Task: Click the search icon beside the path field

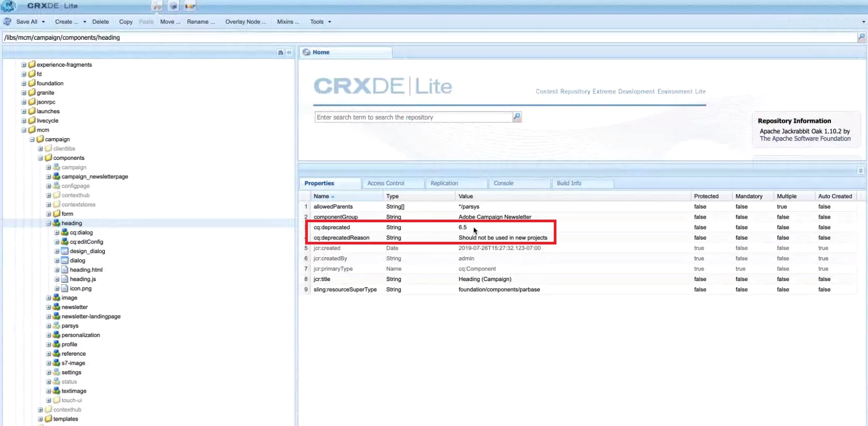Action: (862, 37)
